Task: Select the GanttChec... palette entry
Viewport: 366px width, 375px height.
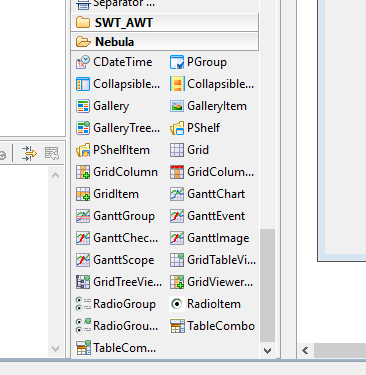Action: click(117, 238)
